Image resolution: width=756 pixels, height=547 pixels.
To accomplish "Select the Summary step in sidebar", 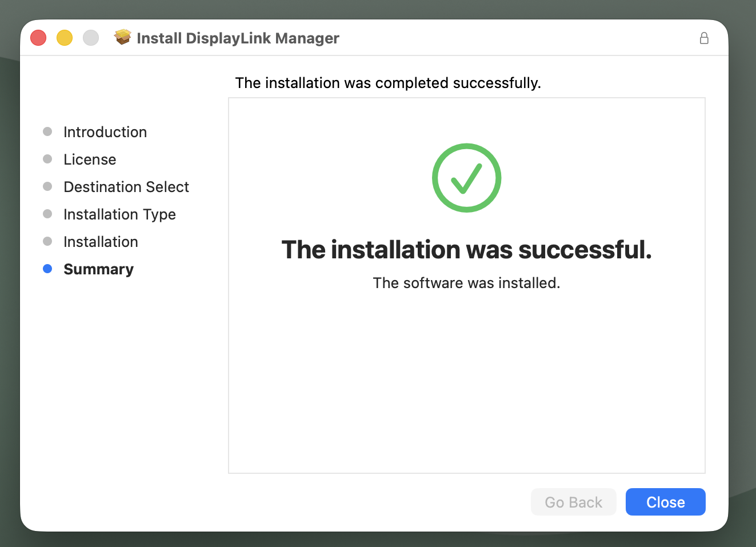I will tap(98, 269).
